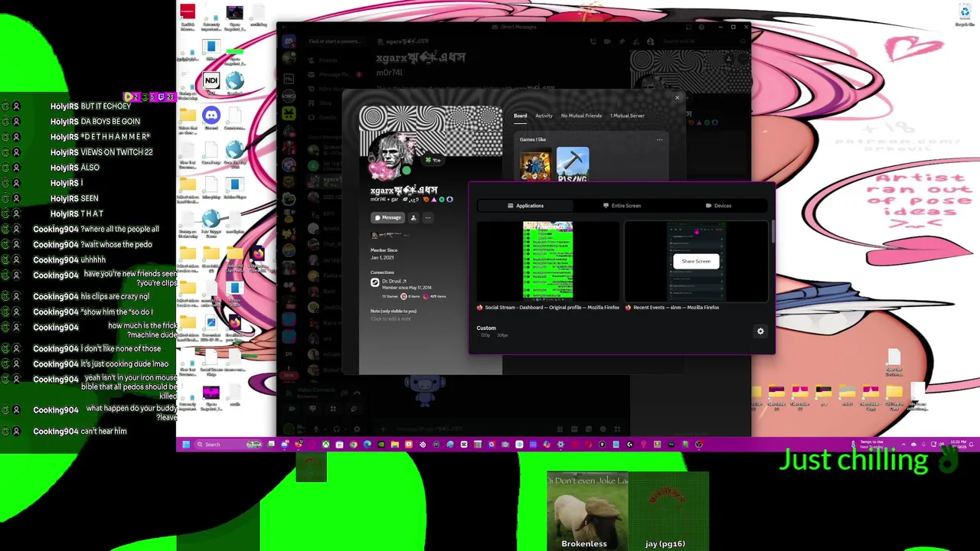Open the No Mutual Friends tab
This screenshot has height=551, width=980.
581,116
